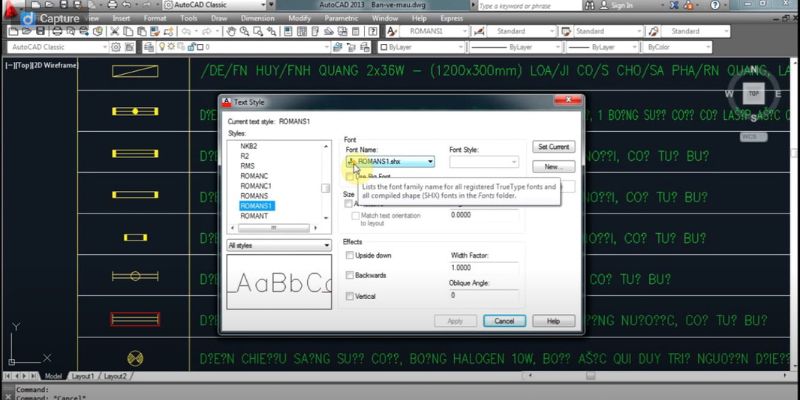
Task: Open the linetype ByLayer dropdown
Action: tap(515, 47)
